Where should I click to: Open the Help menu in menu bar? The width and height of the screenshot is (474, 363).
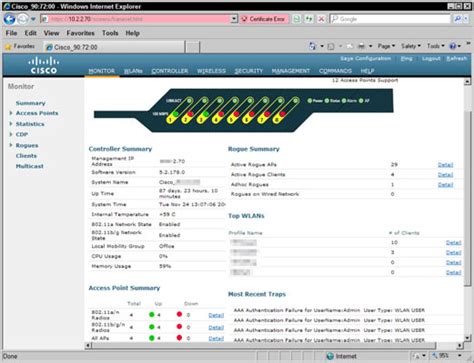coord(132,33)
